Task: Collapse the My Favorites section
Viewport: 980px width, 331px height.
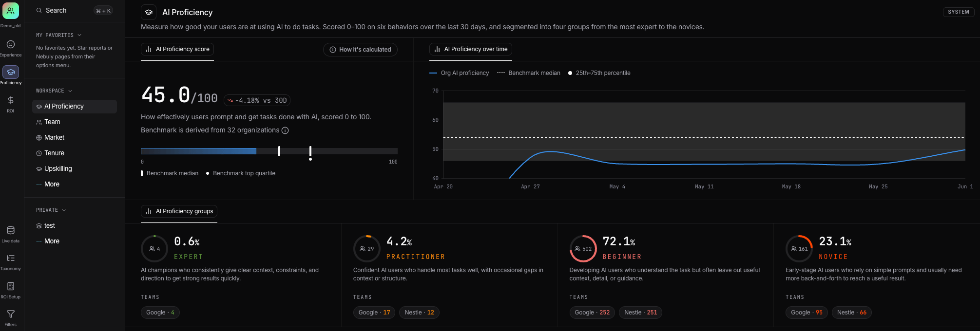Action: click(x=59, y=35)
